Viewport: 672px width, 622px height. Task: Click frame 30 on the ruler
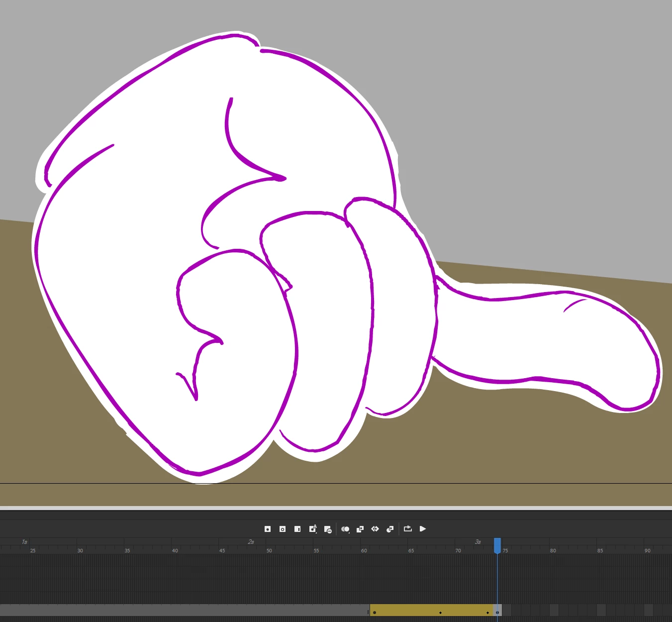click(80, 550)
